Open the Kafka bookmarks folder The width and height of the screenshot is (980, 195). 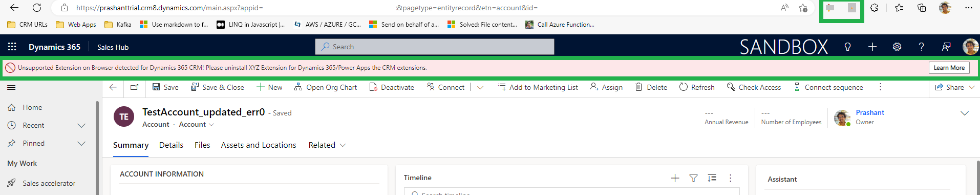coord(118,24)
